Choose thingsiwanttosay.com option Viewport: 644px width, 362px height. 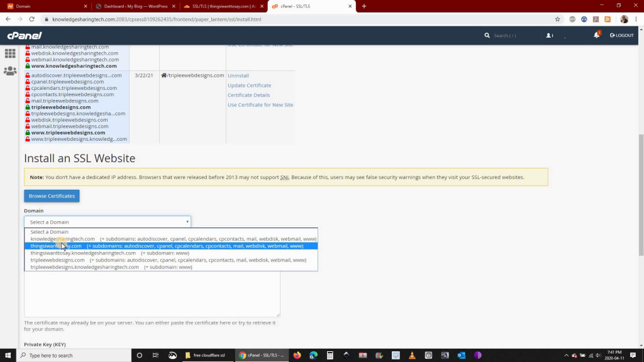[x=171, y=246]
